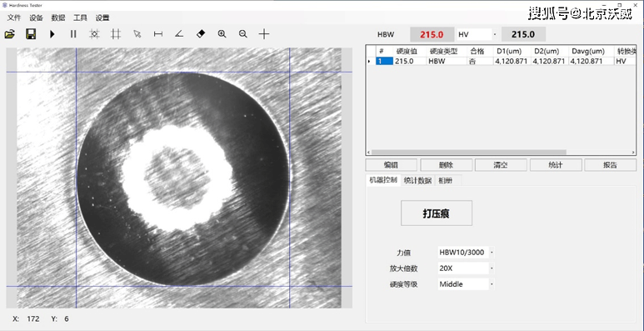
Task: Click the D2(um) column header
Action: tap(549, 52)
